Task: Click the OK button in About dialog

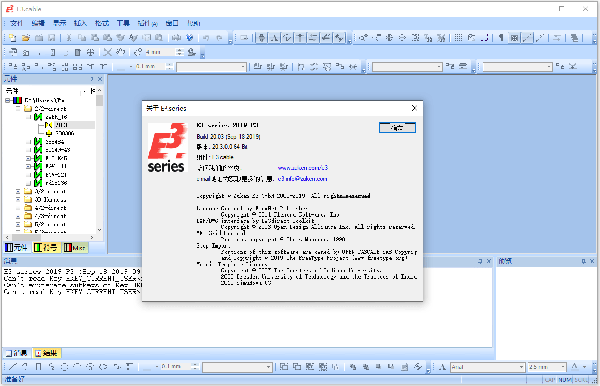Action: (x=397, y=127)
